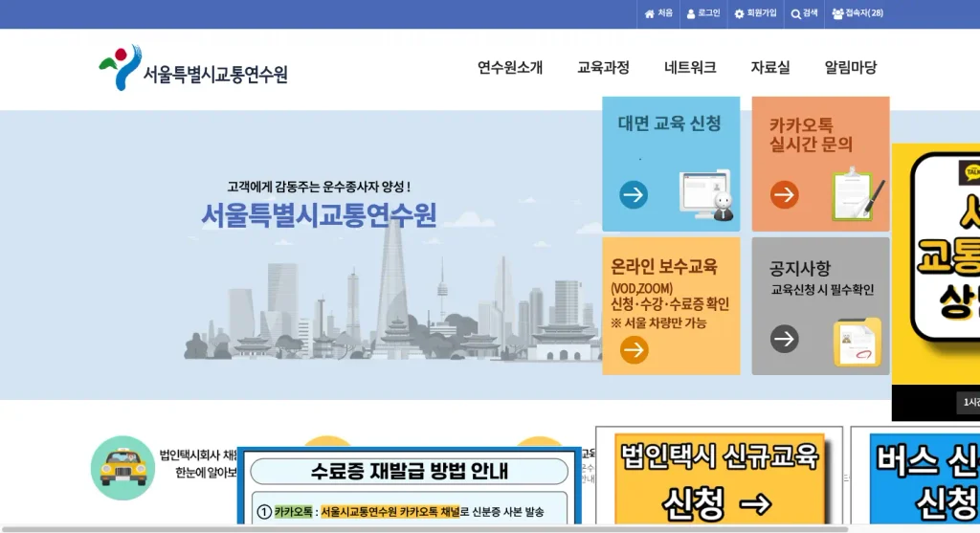Click the people icon beside 접속자(28)
The image size is (980, 533).
(837, 13)
